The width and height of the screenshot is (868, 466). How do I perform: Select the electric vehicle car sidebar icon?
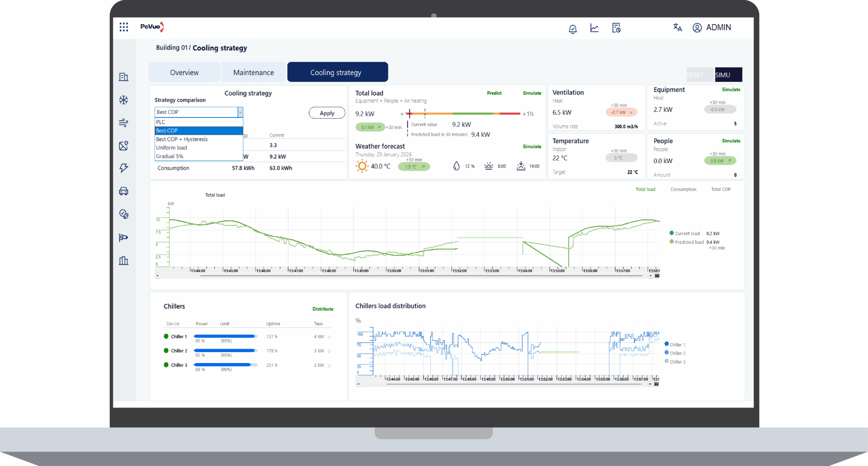click(x=123, y=191)
